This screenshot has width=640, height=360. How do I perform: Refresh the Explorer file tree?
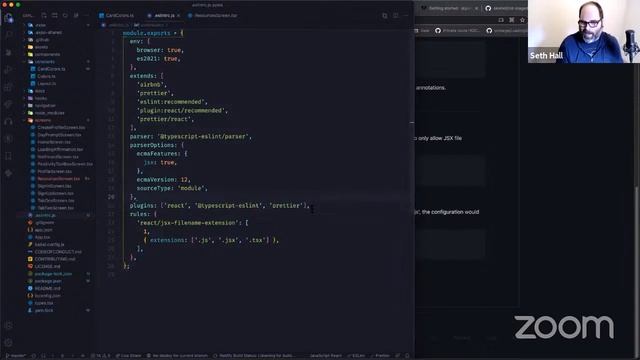click(x=65, y=16)
